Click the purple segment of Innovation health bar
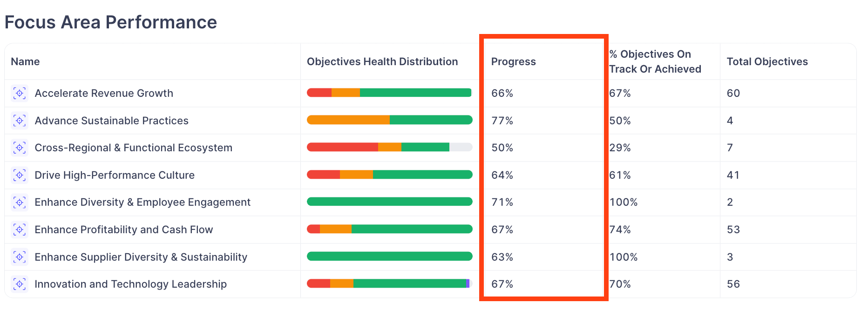The image size is (868, 310). coord(468,283)
